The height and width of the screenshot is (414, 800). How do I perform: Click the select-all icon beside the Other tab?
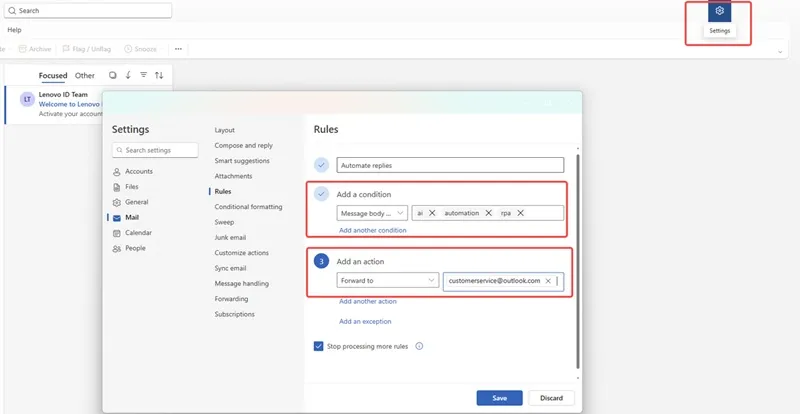tap(113, 75)
